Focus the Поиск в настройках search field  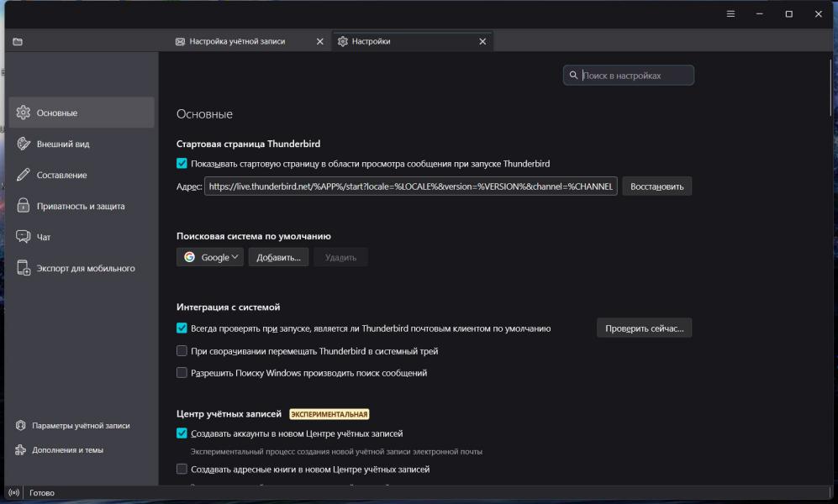point(635,76)
